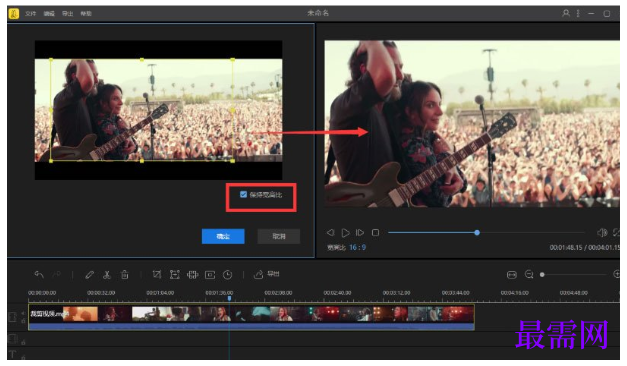Click the 00:00:32.00 ruler mark
This screenshot has width=627, height=366.
(101, 293)
